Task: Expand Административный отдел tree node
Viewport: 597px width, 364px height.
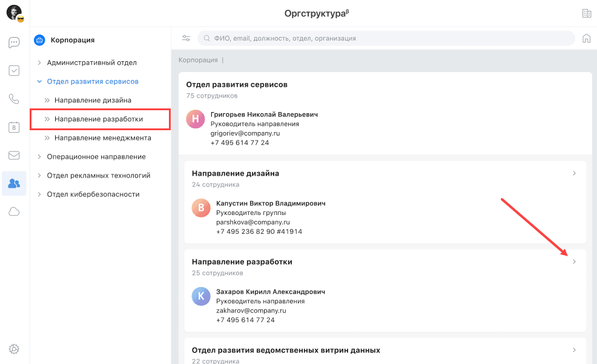Action: pyautogui.click(x=39, y=62)
